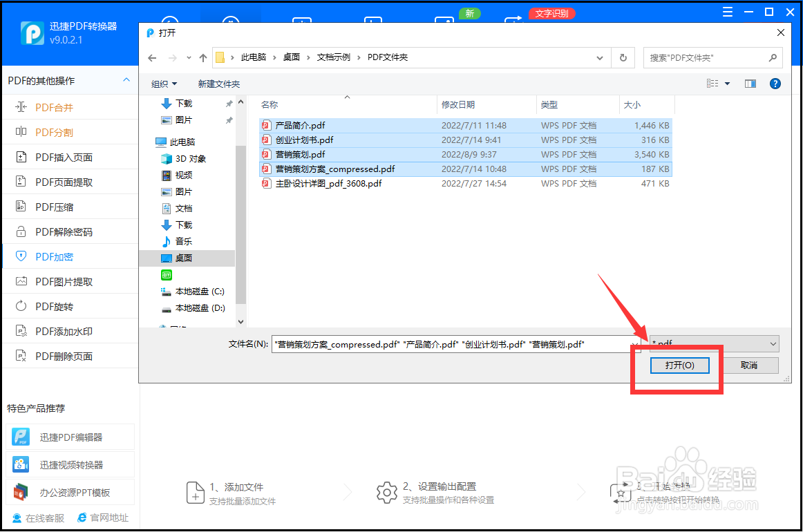
Task: Sort files by 类型 column
Action: click(x=549, y=105)
